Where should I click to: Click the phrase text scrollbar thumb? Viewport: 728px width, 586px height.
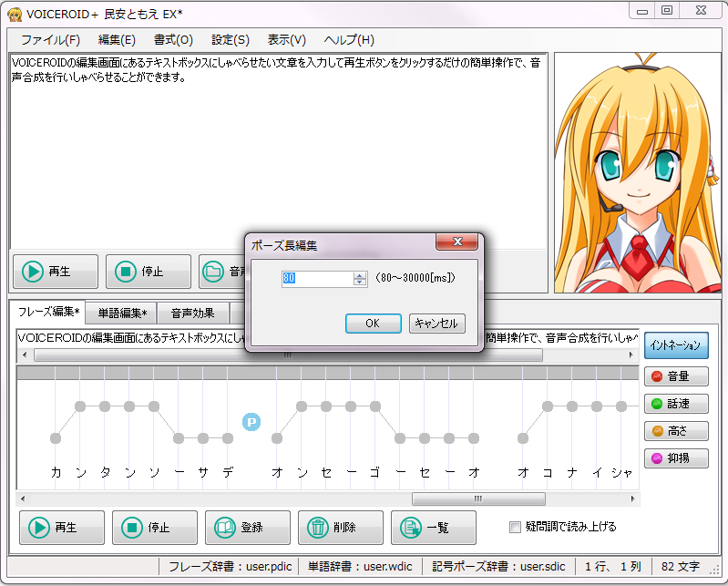[x=288, y=355]
